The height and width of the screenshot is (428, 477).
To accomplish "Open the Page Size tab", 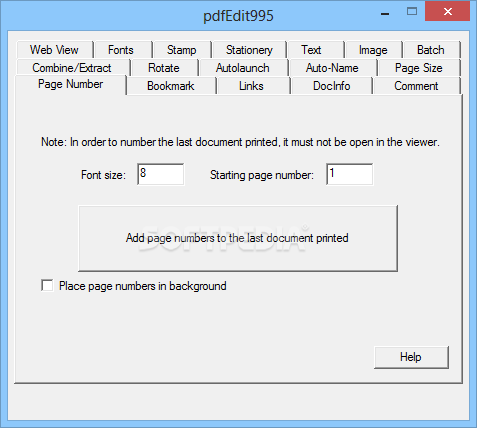I will (419, 68).
